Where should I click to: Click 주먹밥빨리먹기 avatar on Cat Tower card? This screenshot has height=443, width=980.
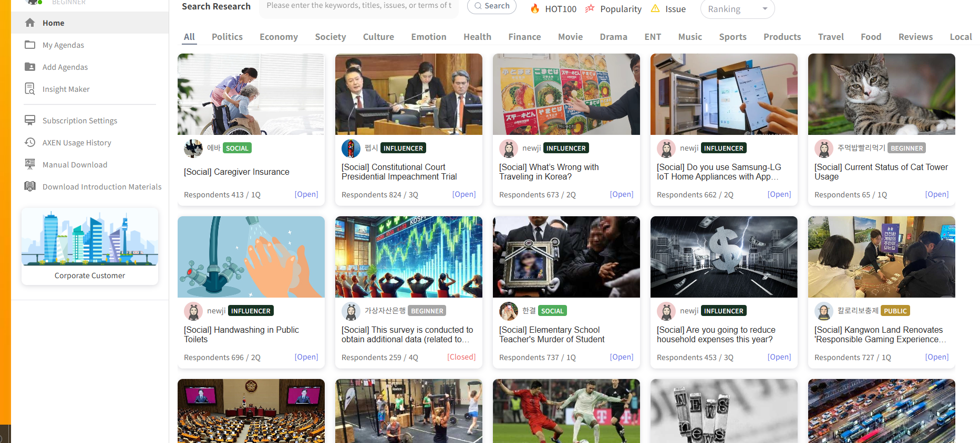coord(824,149)
